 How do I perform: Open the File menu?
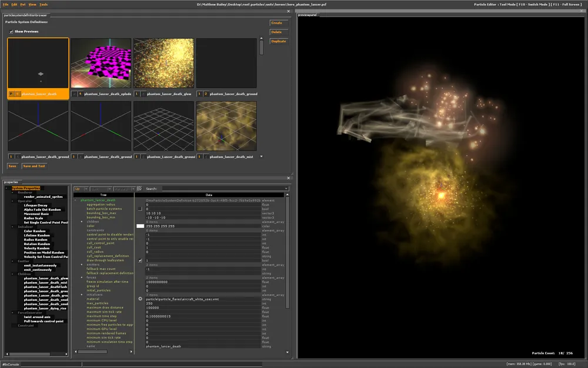pos(5,4)
